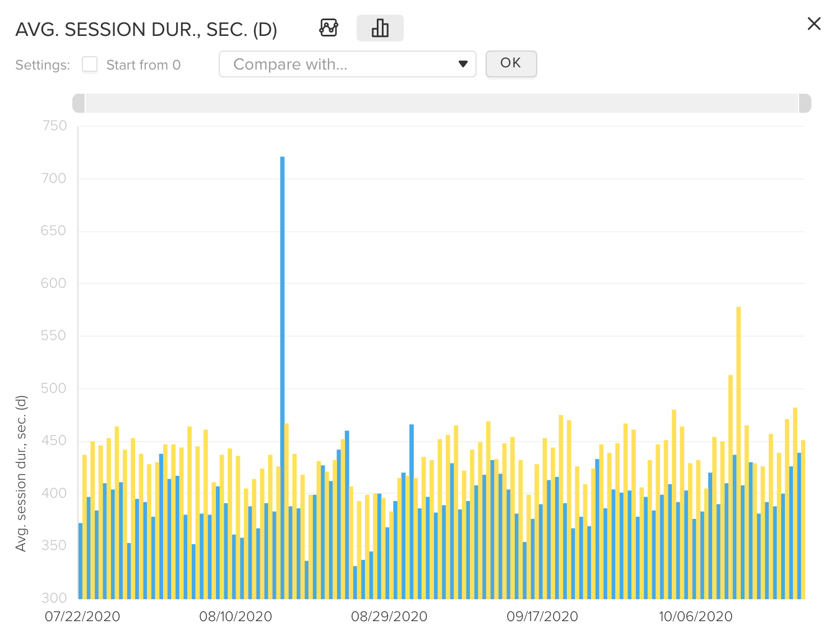The height and width of the screenshot is (643, 840).
Task: Grab the left handle of range slider
Action: pos(79,103)
